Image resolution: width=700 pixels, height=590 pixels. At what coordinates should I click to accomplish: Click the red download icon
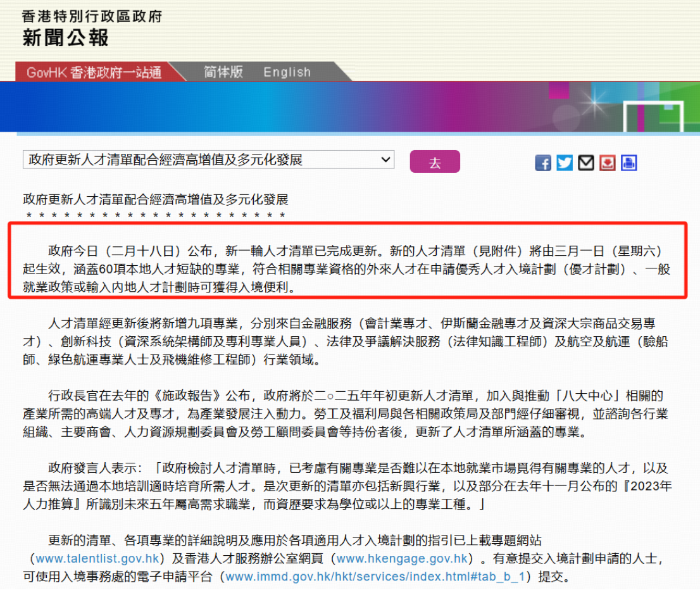pos(608,163)
